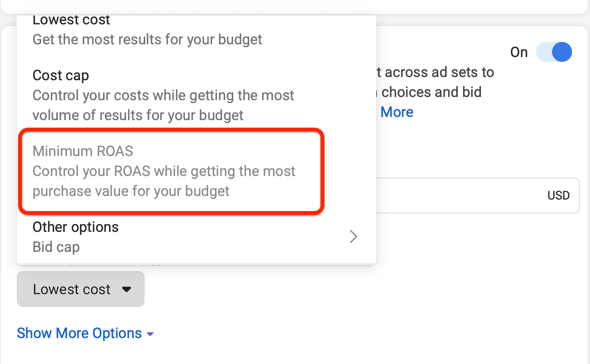Click the downward caret on Lowest cost
The image size is (590, 364).
[127, 290]
